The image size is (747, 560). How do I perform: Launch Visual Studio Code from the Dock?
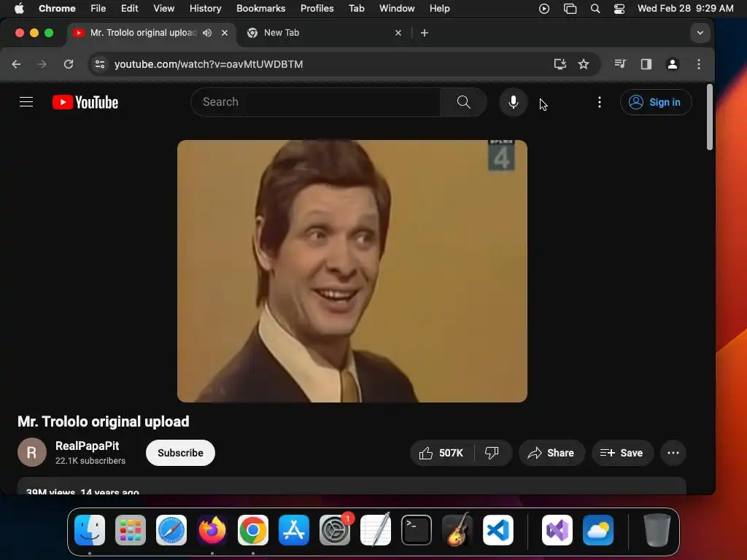click(498, 530)
